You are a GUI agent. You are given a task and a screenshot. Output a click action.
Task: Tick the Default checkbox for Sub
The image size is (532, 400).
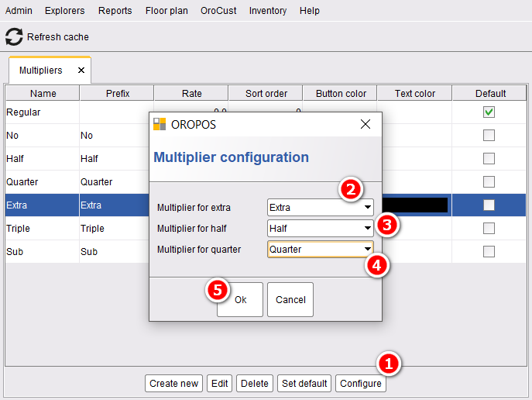coord(489,252)
